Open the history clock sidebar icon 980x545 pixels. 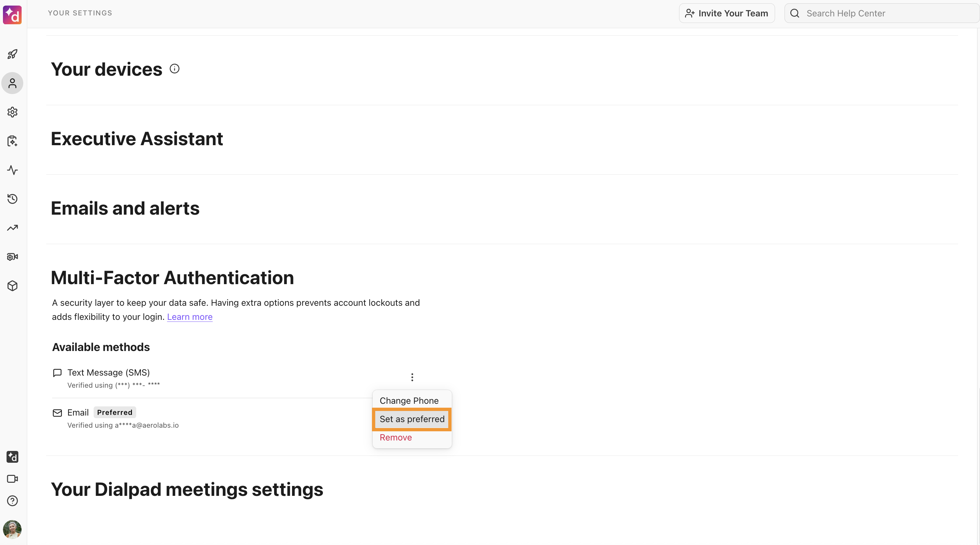pyautogui.click(x=12, y=199)
